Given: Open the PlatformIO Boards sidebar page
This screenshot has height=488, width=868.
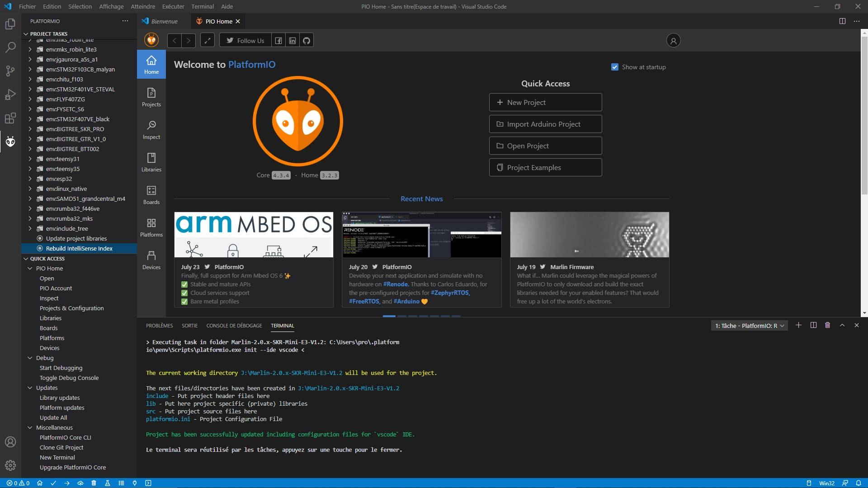Looking at the screenshot, I should click(x=151, y=195).
